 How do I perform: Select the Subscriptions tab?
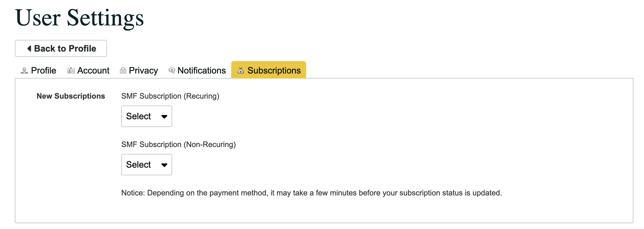point(274,70)
